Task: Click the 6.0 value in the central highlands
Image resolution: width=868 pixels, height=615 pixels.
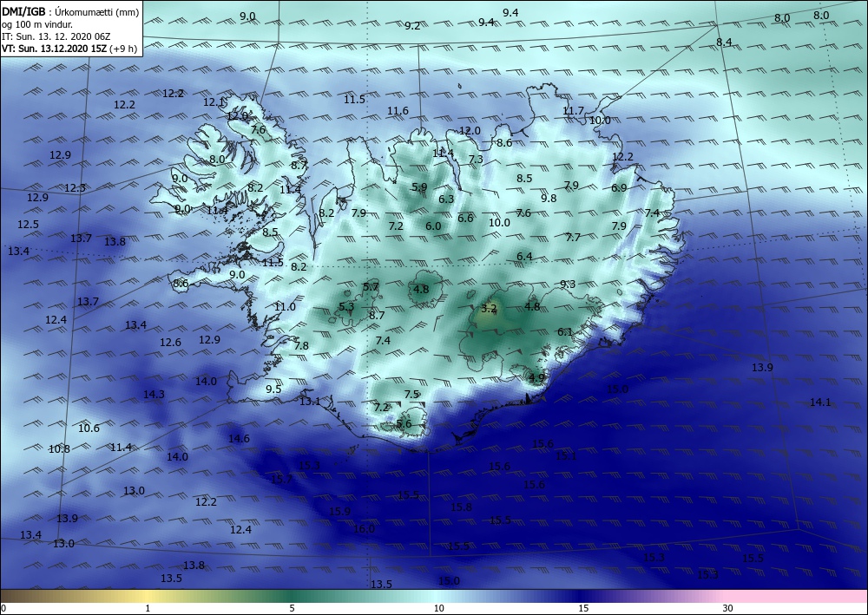Action: pos(433,226)
